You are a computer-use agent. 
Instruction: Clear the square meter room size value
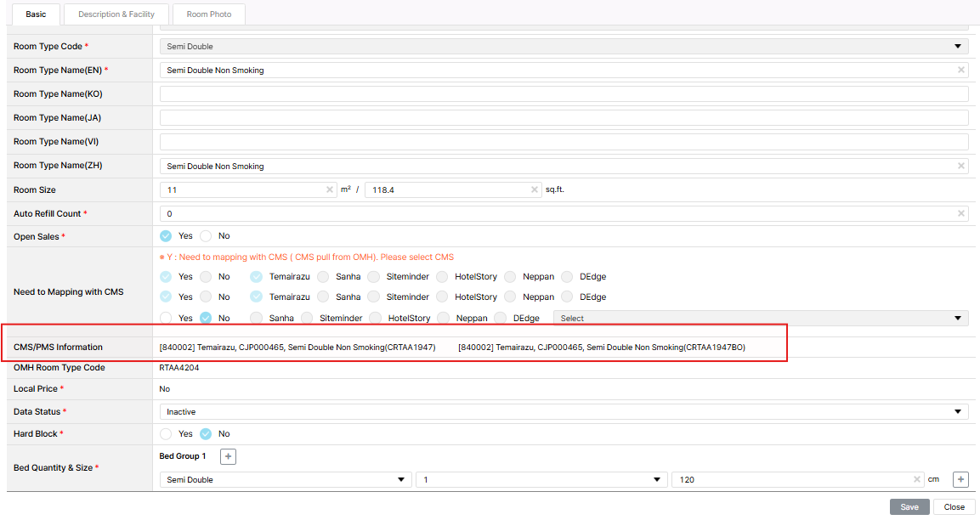pos(330,190)
